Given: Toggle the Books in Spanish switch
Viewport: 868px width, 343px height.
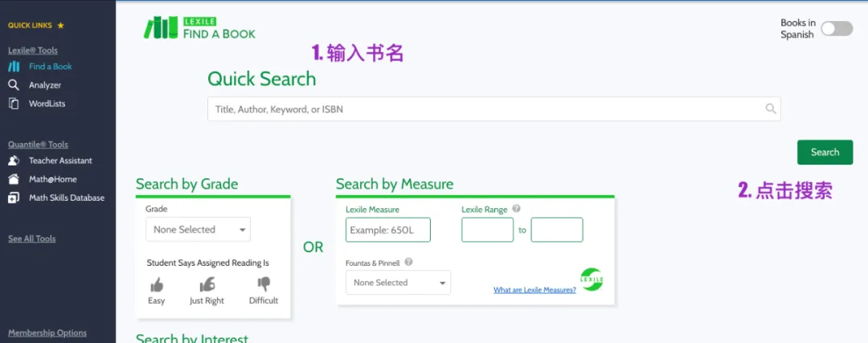Looking at the screenshot, I should [x=837, y=29].
